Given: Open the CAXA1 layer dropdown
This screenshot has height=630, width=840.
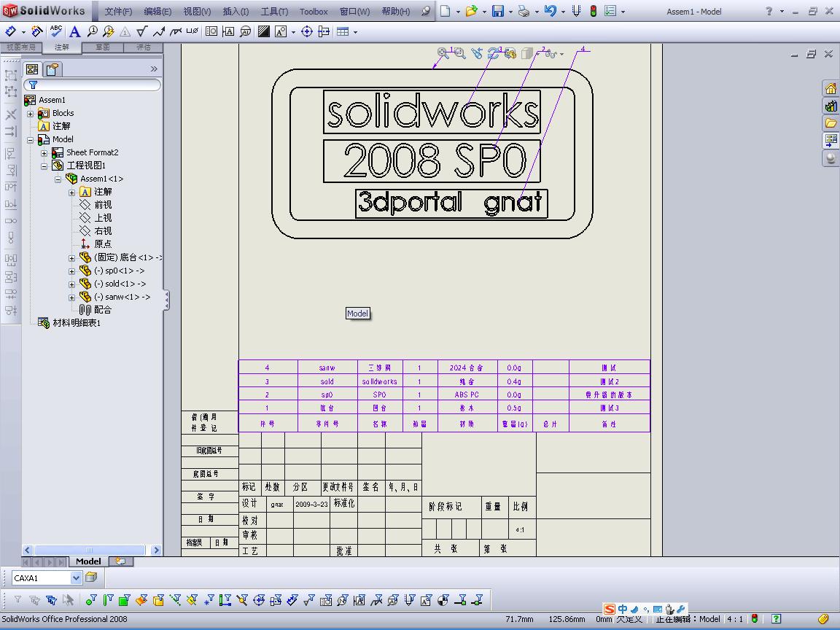Looking at the screenshot, I should point(76,577).
